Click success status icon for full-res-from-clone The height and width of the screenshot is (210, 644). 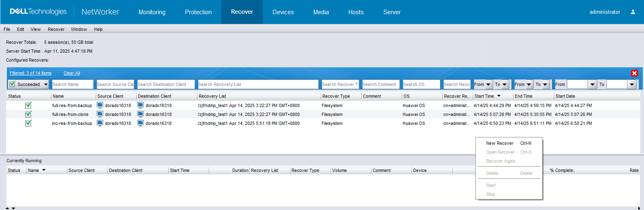pos(28,114)
